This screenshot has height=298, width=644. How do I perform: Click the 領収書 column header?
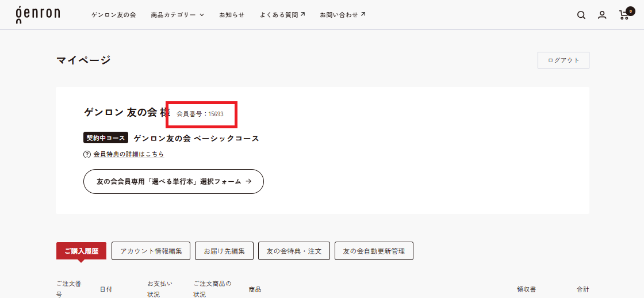526,289
